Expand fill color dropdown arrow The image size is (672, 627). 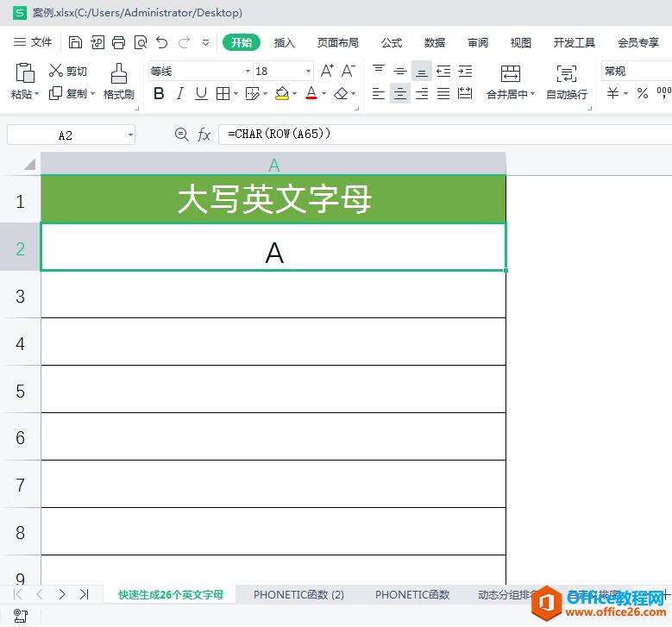(x=294, y=93)
